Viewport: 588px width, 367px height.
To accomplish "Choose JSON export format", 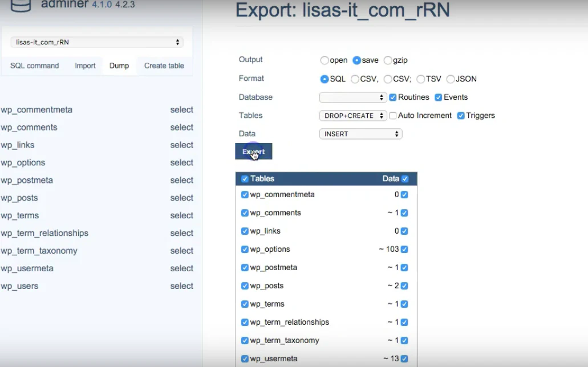I will [x=451, y=79].
